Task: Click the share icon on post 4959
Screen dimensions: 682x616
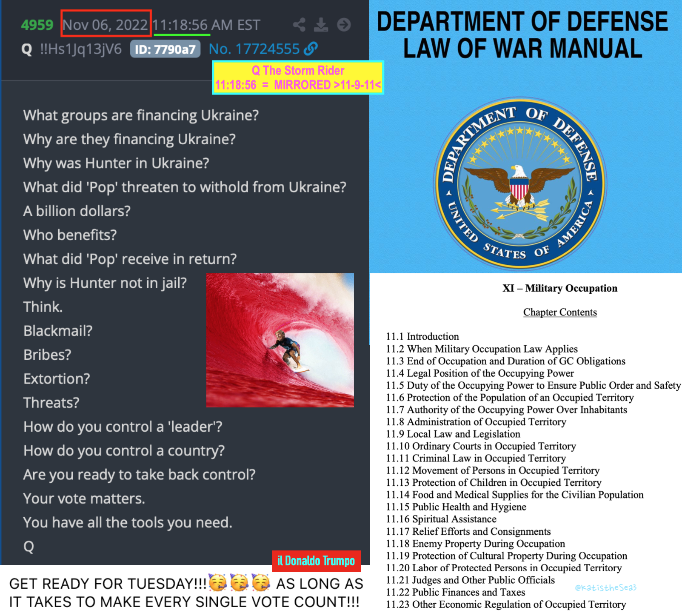Action: click(x=299, y=25)
